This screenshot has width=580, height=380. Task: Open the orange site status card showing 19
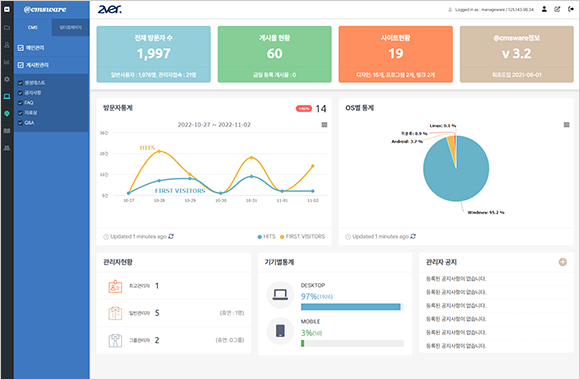pyautogui.click(x=395, y=54)
